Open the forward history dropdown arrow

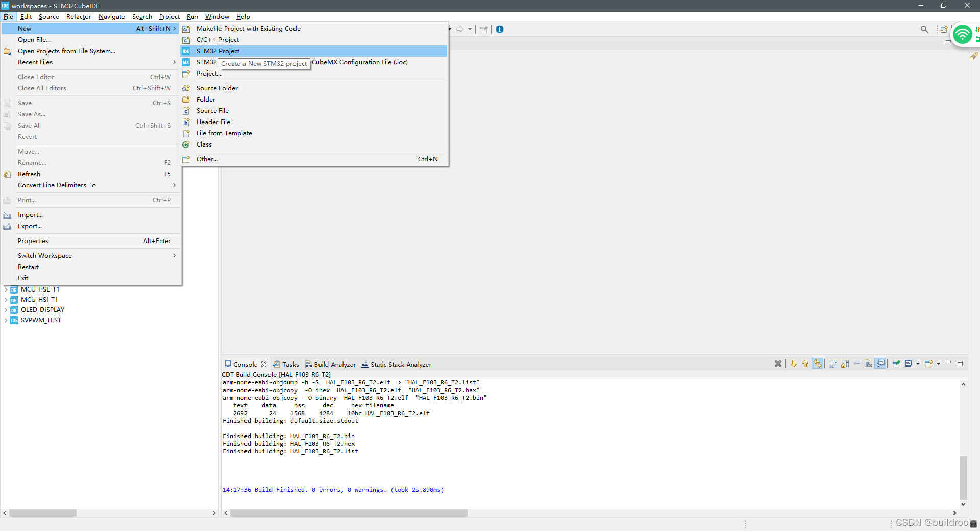point(470,29)
